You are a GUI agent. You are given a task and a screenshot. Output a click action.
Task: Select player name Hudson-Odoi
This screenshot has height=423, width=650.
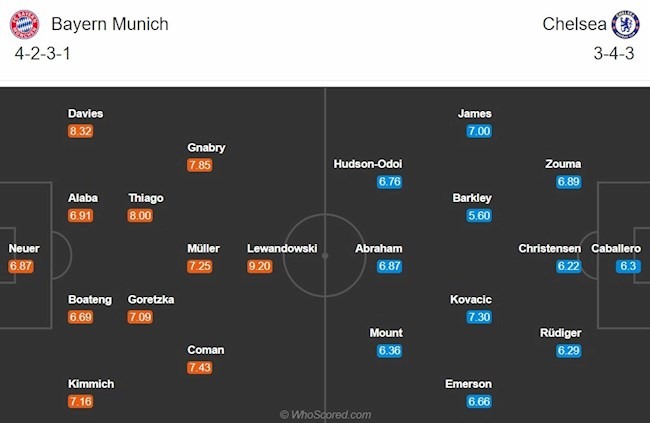pyautogui.click(x=368, y=164)
